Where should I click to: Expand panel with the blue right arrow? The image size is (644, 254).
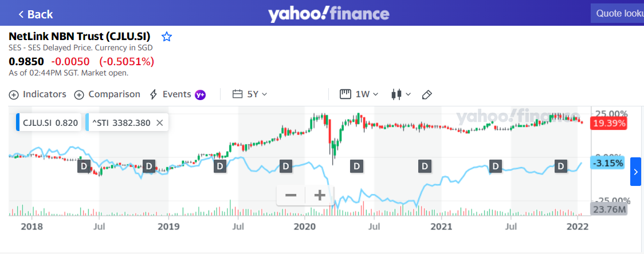click(635, 172)
